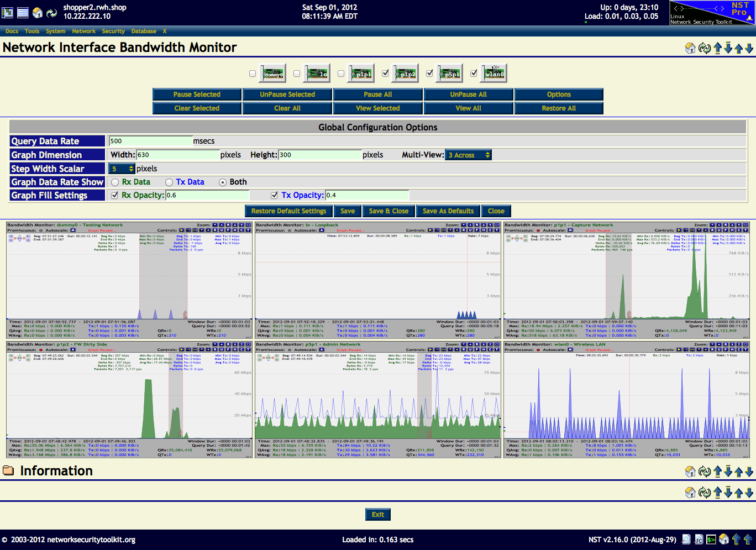Click the Exit button
756x550 pixels.
[x=378, y=515]
